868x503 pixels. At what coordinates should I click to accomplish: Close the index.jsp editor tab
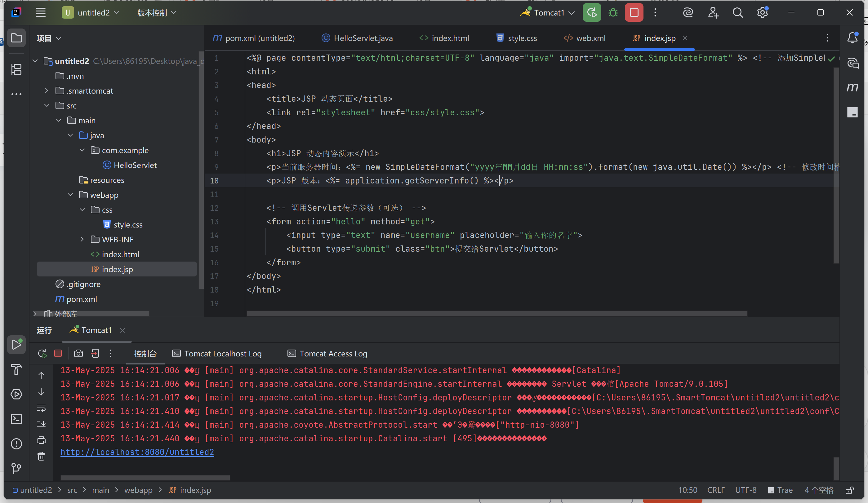(x=685, y=38)
